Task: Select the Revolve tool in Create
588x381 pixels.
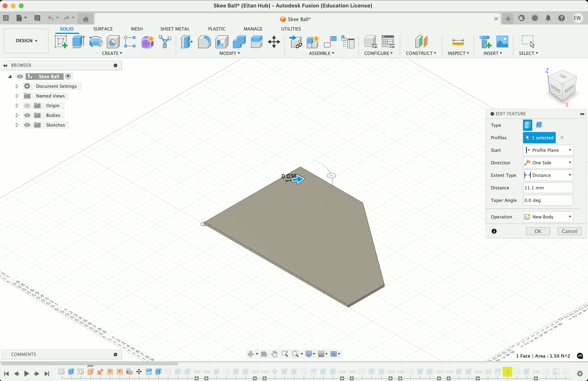Action: click(96, 42)
